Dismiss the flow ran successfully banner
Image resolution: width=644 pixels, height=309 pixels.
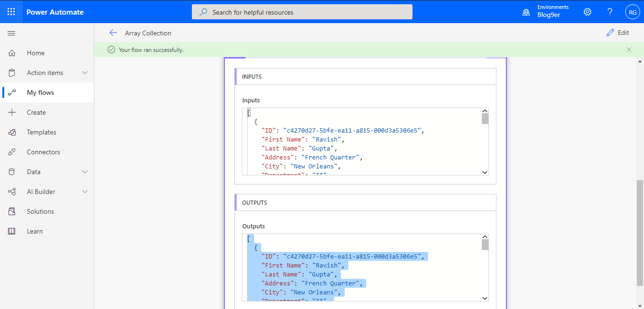pos(629,50)
